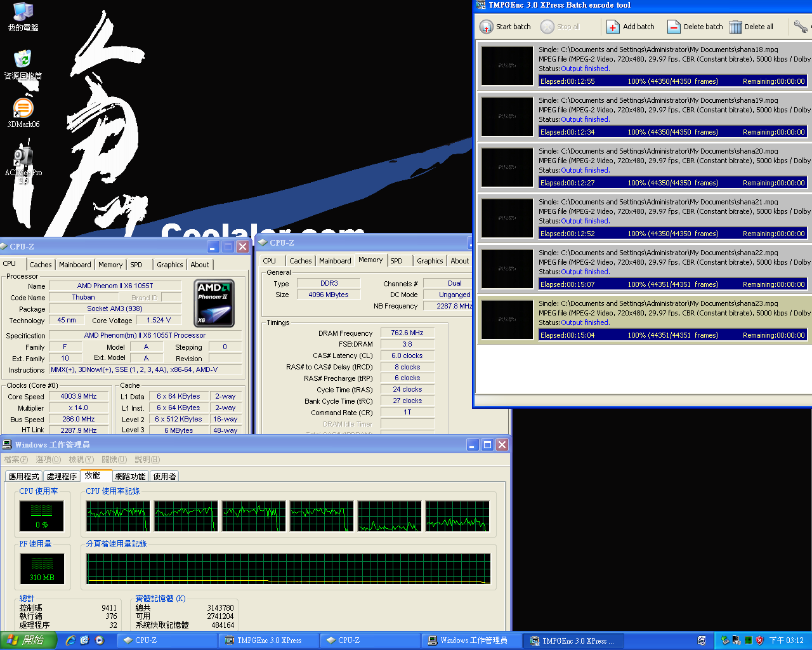Screen dimensions: 812x650
Task: Open the 我的電腦 desktop icon
Action: pos(23,17)
